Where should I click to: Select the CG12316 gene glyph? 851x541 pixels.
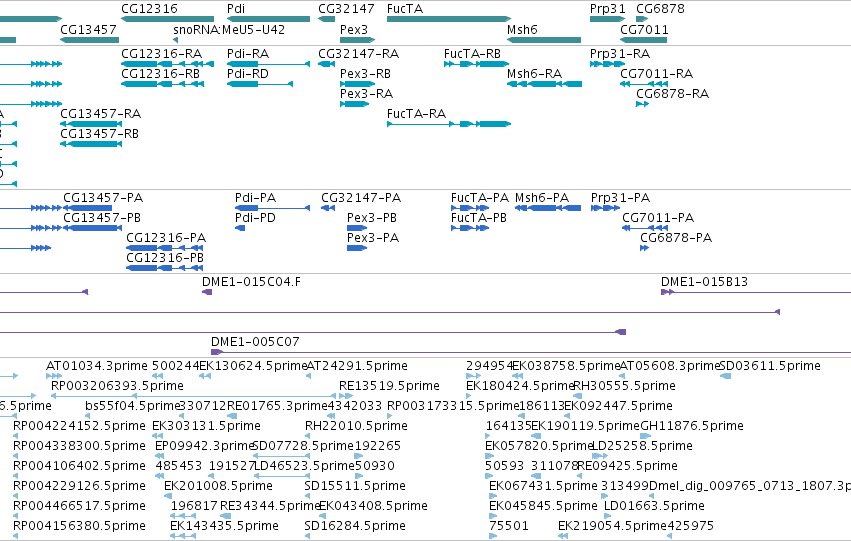click(x=167, y=19)
